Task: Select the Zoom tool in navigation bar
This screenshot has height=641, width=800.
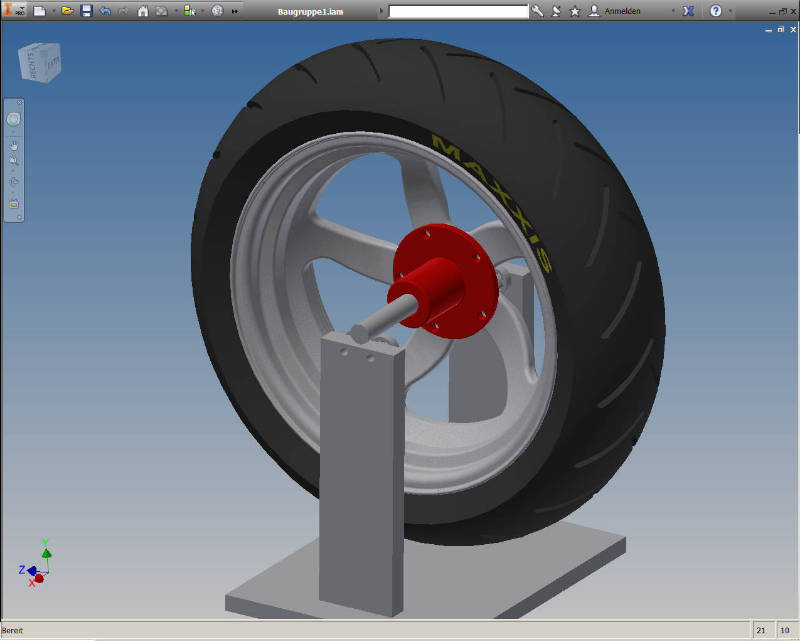Action: [14, 161]
